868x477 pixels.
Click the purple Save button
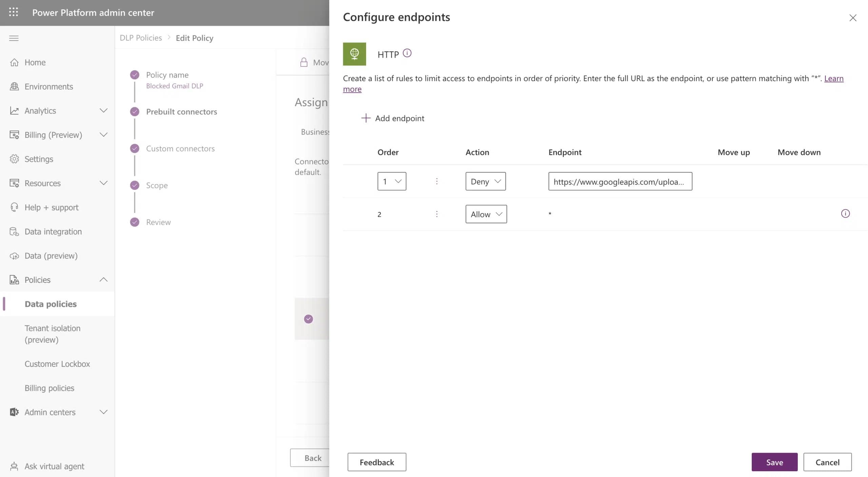click(x=774, y=462)
